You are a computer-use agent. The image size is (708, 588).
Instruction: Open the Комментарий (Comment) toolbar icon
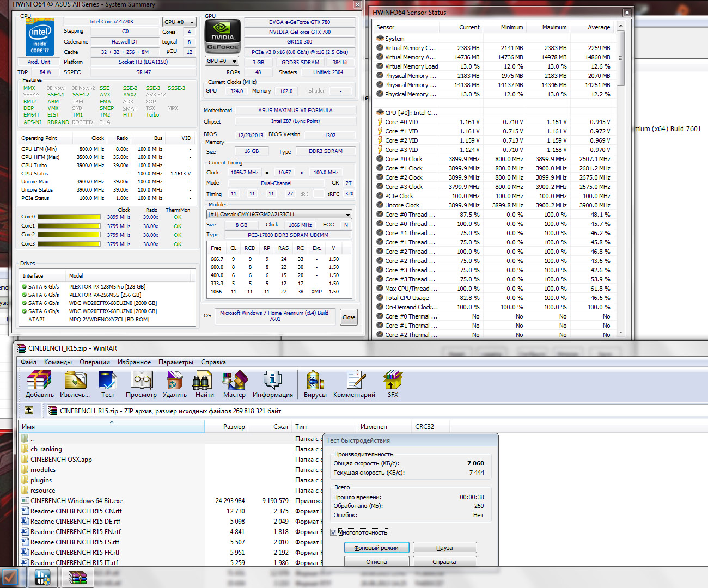[356, 380]
